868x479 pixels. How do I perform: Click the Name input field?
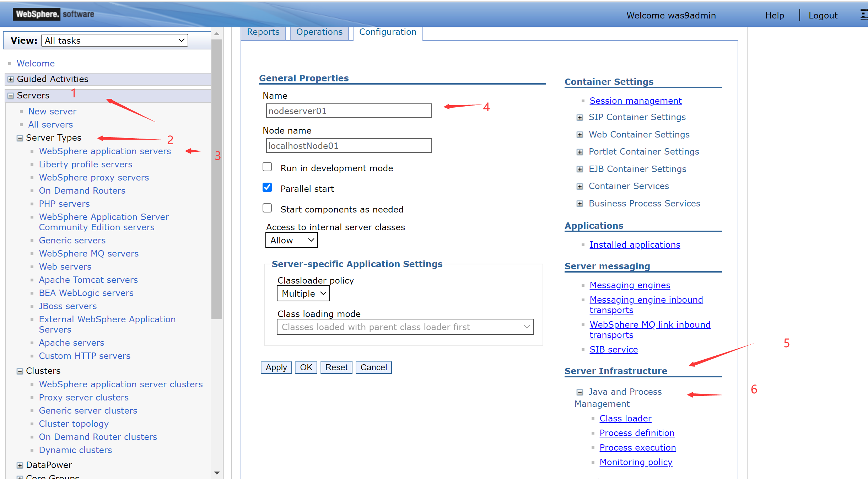pos(349,111)
